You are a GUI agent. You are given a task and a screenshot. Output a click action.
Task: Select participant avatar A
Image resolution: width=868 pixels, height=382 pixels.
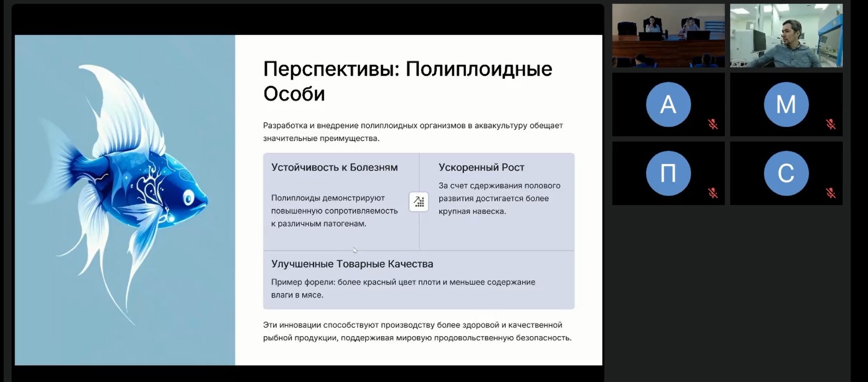coord(668,105)
